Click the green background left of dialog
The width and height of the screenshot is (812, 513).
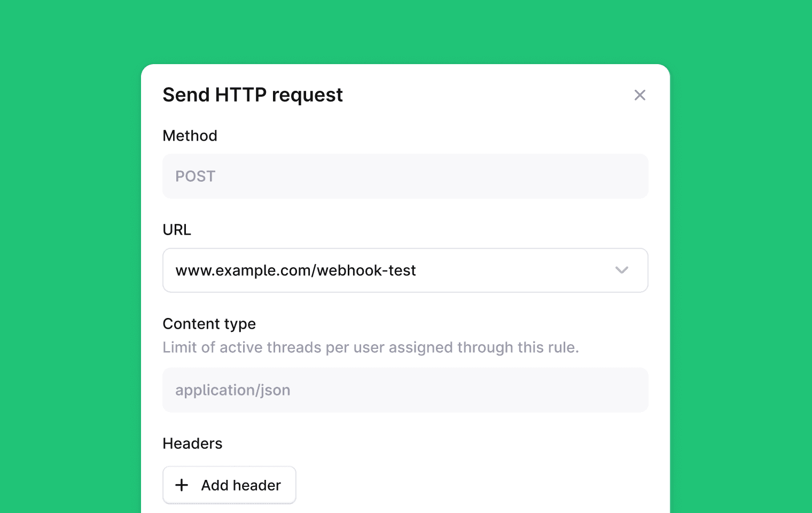tap(69, 267)
